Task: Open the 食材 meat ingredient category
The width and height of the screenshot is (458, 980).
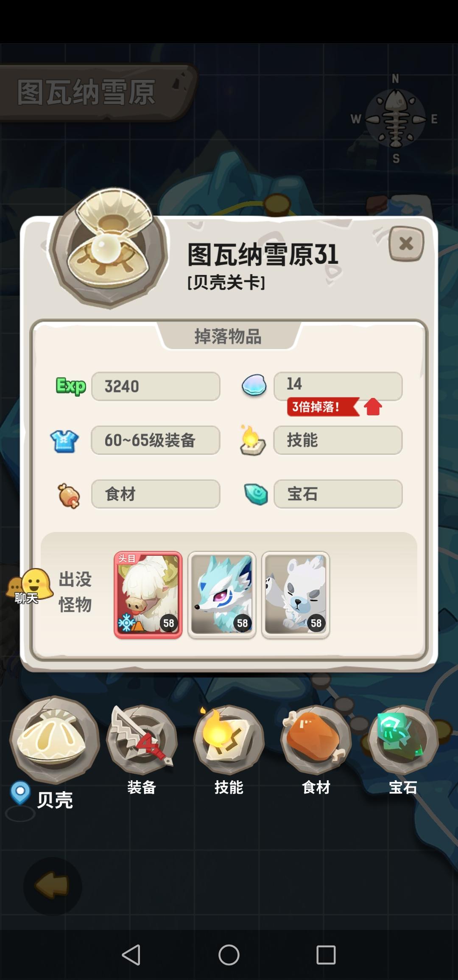Action: (316, 739)
